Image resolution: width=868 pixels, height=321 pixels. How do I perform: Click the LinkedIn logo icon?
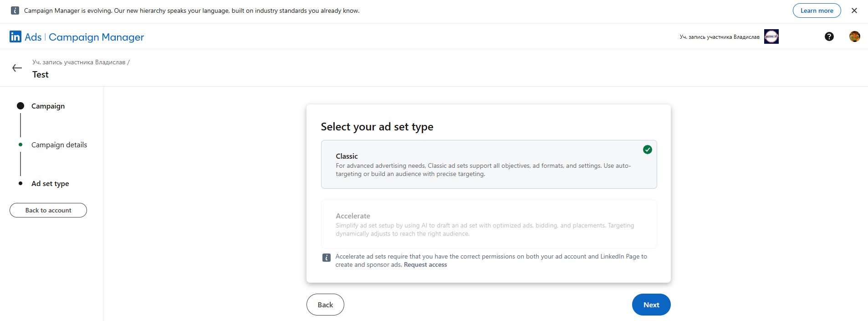click(x=15, y=36)
